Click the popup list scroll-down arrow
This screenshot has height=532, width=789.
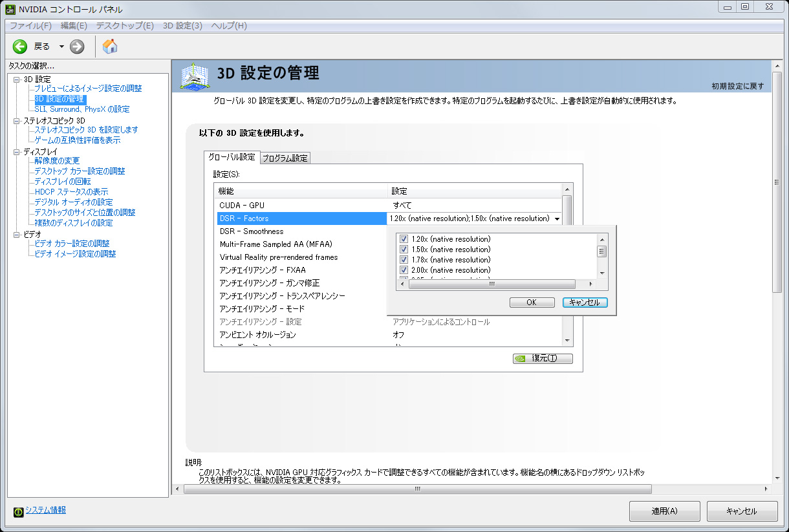point(601,273)
